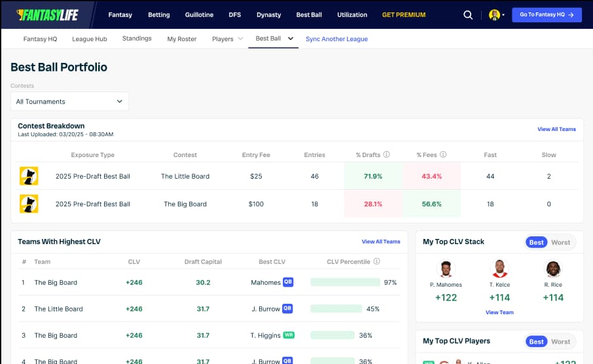The width and height of the screenshot is (593, 364).
Task: Select Best in My Top CLV Stack
Action: pyautogui.click(x=536, y=242)
